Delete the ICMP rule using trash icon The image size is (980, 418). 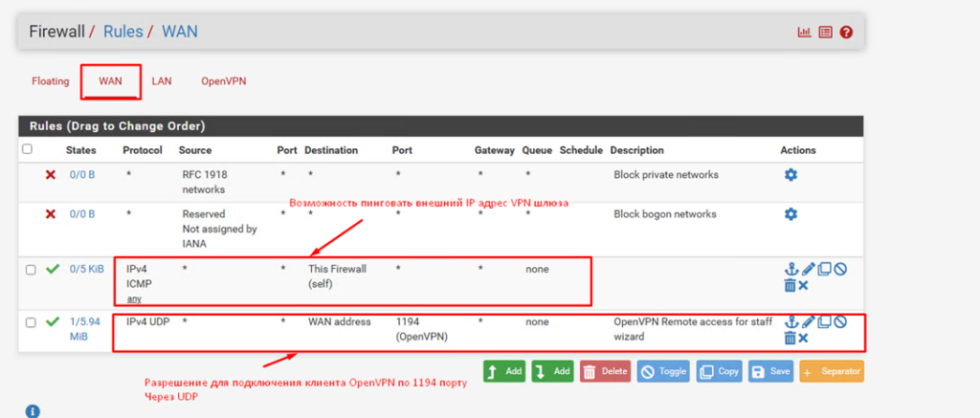(x=790, y=285)
